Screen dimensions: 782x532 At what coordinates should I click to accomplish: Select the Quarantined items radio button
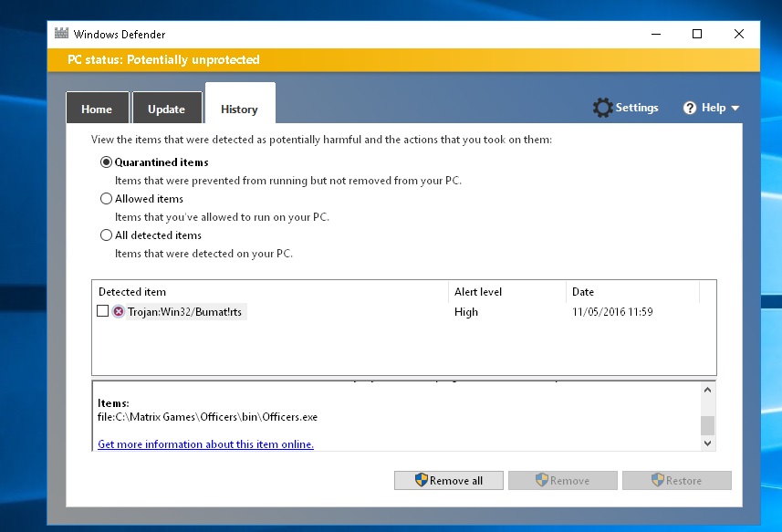point(106,162)
